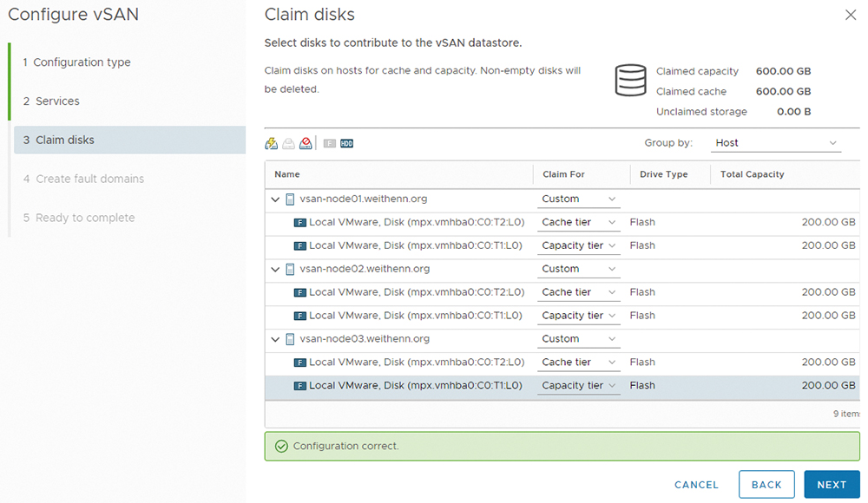Click the do not claim disks icon
Viewport: 868px width, 503px height.
306,143
